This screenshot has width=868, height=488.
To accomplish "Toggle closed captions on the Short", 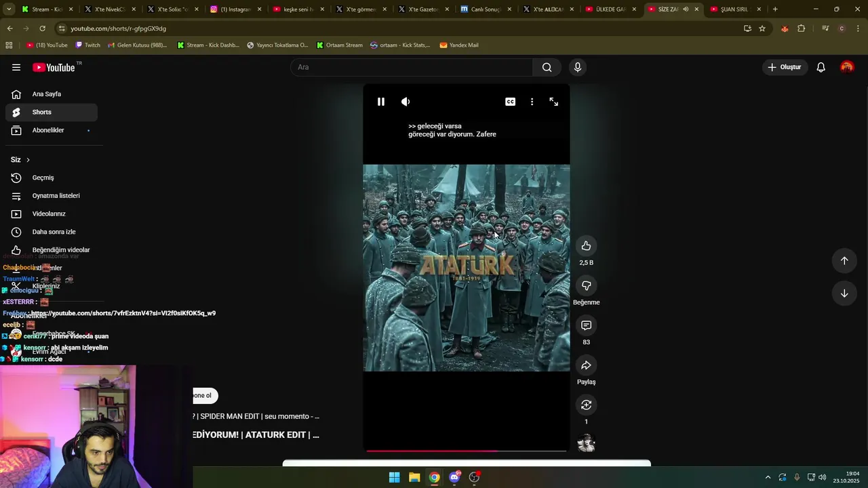I will (x=510, y=102).
